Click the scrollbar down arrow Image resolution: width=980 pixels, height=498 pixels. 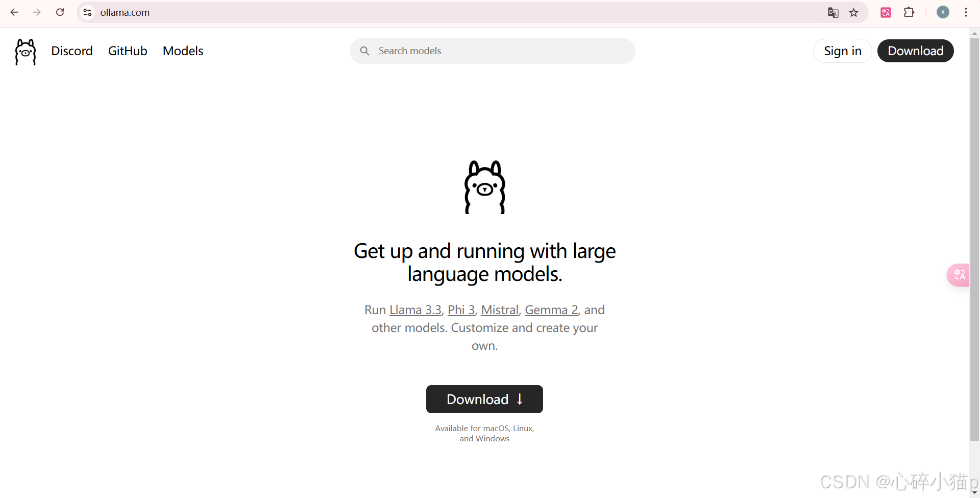click(x=974, y=493)
